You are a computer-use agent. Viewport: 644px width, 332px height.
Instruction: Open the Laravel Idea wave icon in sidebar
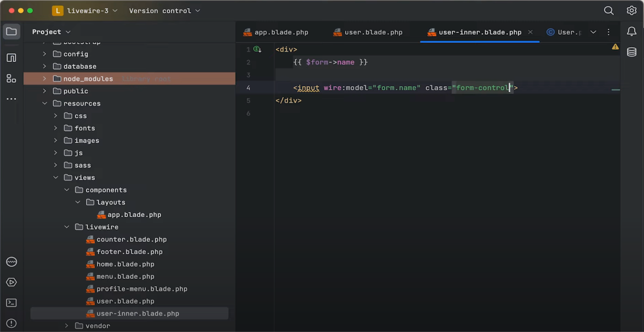click(11, 262)
